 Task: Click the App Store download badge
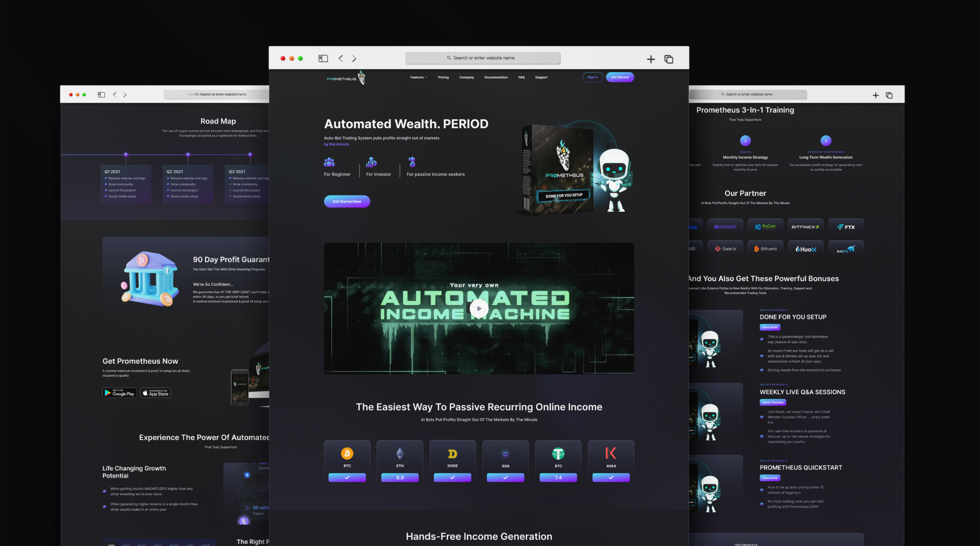156,393
